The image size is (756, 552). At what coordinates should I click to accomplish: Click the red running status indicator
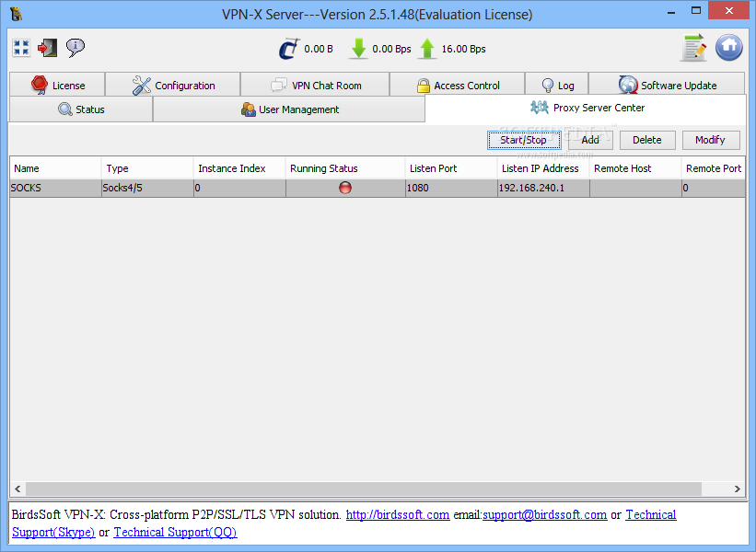click(345, 188)
